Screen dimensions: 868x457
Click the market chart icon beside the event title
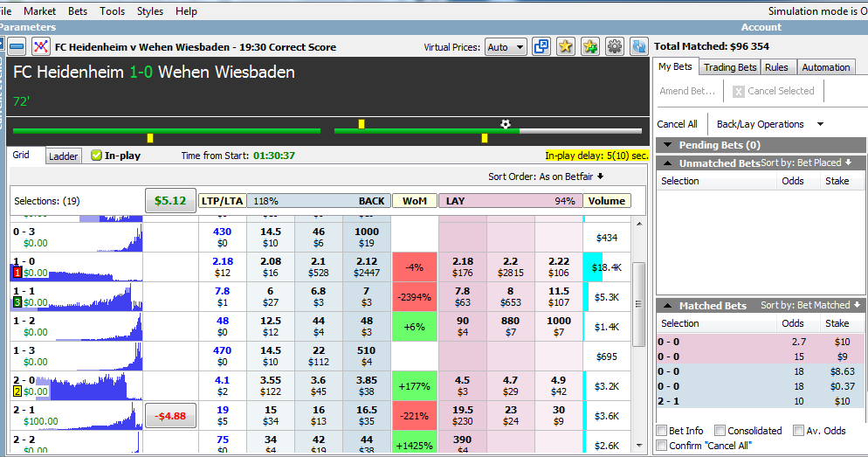pos(40,47)
